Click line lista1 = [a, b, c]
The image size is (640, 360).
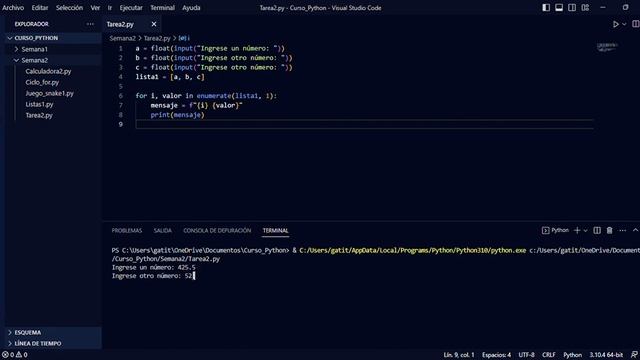pyautogui.click(x=169, y=77)
